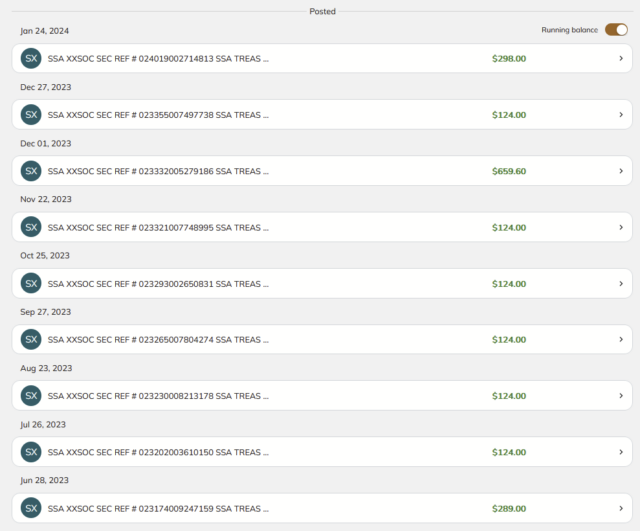Click the SX icon on Sep 27, 2023 transaction
640x531 pixels.
pyautogui.click(x=31, y=340)
